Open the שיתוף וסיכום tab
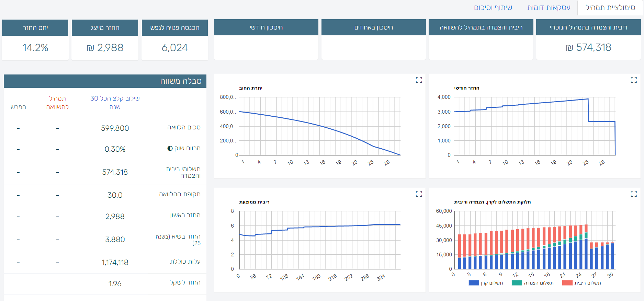The height and width of the screenshot is (301, 644). click(x=493, y=8)
